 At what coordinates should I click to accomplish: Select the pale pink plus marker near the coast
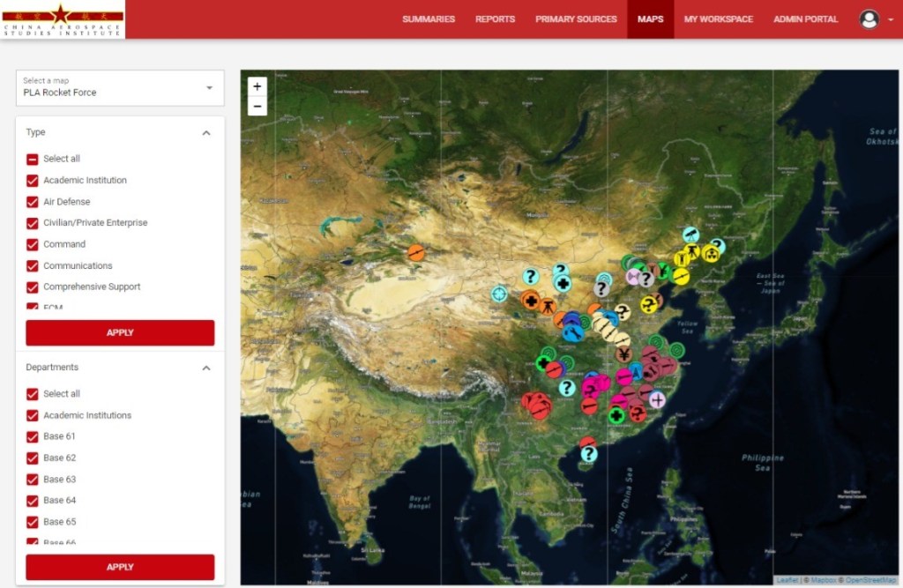point(657,399)
